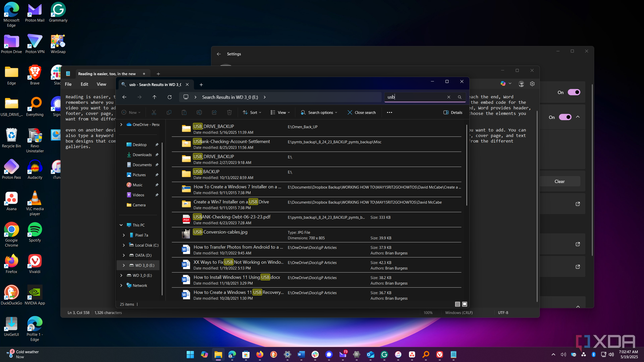This screenshot has height=362, width=644.
Task: Go back in the Settings window
Action: pos(219,54)
